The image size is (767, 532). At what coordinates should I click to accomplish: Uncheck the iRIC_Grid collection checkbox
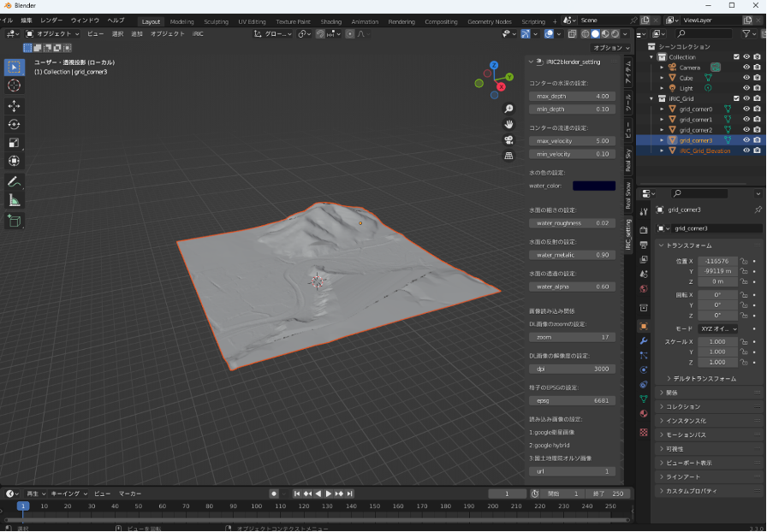tap(735, 98)
